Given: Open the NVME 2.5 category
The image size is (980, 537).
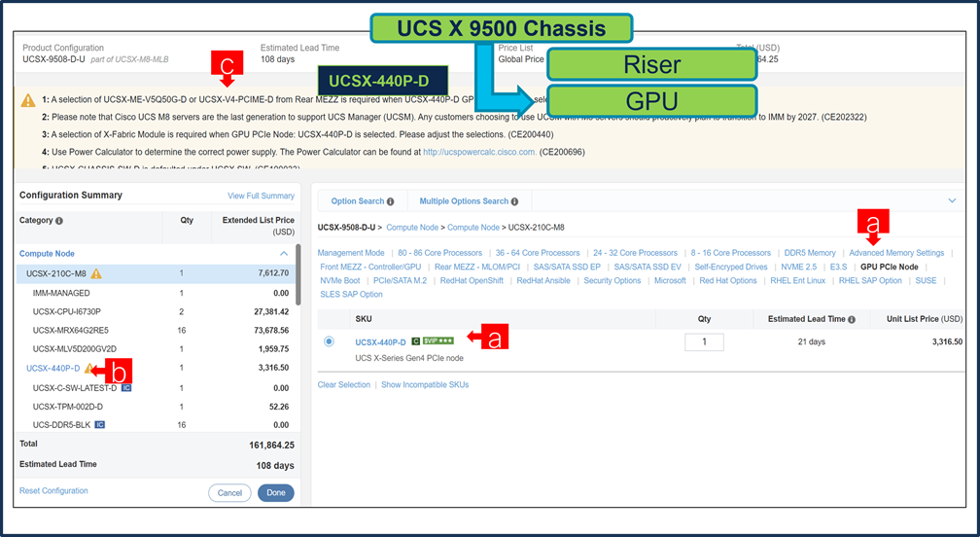Looking at the screenshot, I should point(799,267).
